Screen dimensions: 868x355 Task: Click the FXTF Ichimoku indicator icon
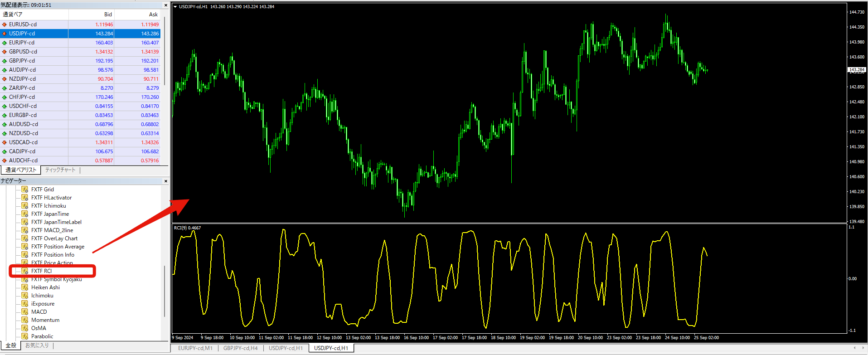pyautogui.click(x=25, y=206)
